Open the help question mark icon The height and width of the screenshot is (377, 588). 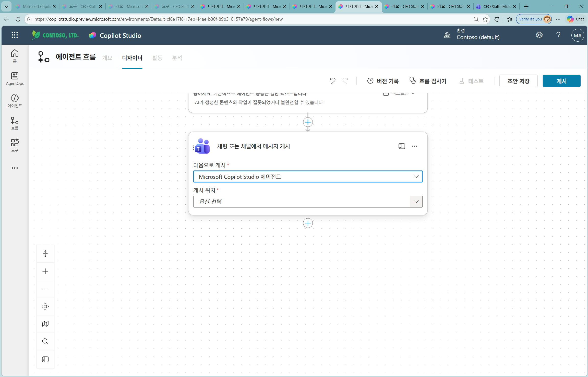(x=558, y=35)
